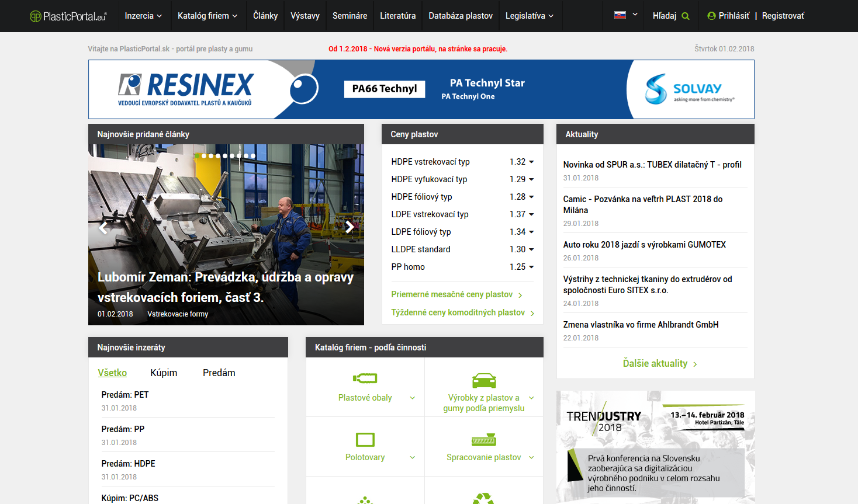Image resolution: width=858 pixels, height=504 pixels.
Task: Open the Predám: PP ad
Action: [123, 429]
